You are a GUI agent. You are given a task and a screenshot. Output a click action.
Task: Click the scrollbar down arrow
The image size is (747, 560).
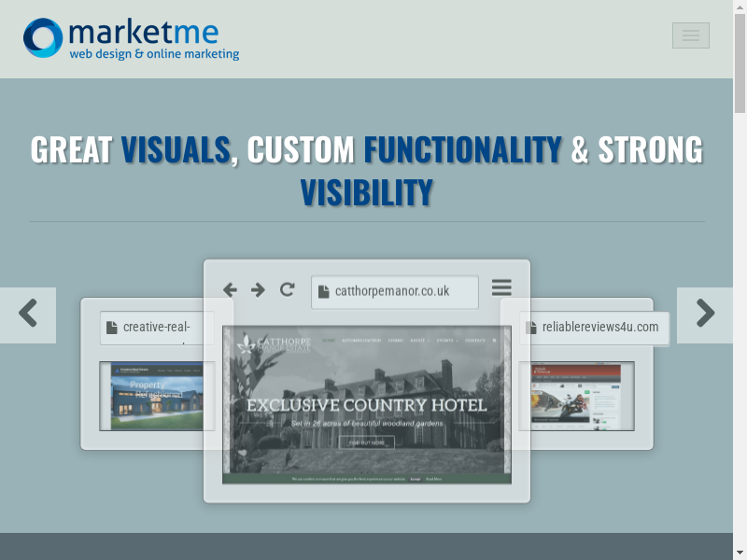point(740,552)
